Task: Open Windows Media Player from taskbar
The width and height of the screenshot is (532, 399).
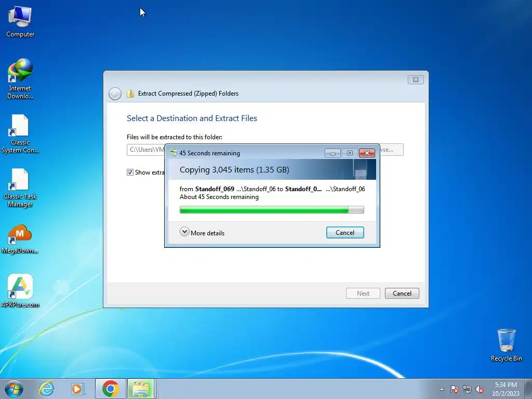Action: click(x=78, y=389)
